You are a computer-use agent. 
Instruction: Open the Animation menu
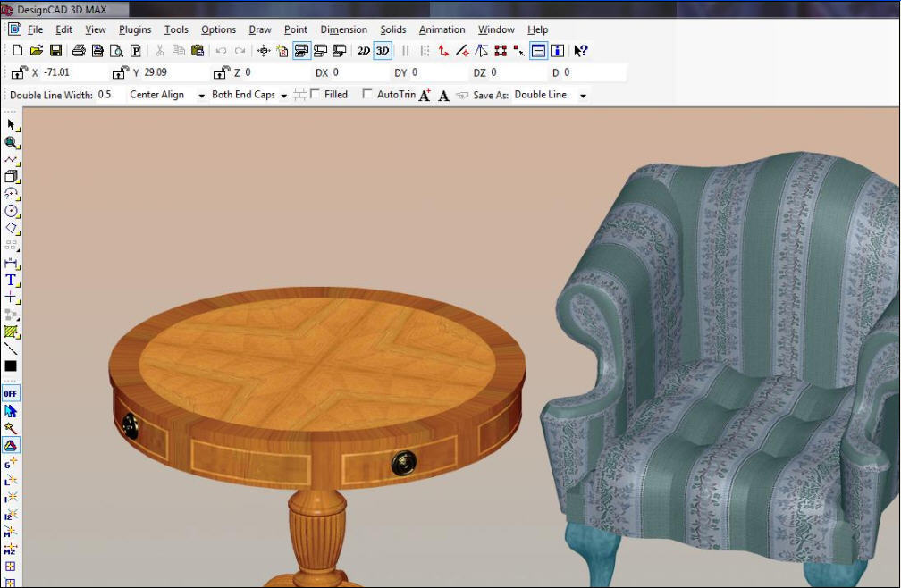coord(442,29)
